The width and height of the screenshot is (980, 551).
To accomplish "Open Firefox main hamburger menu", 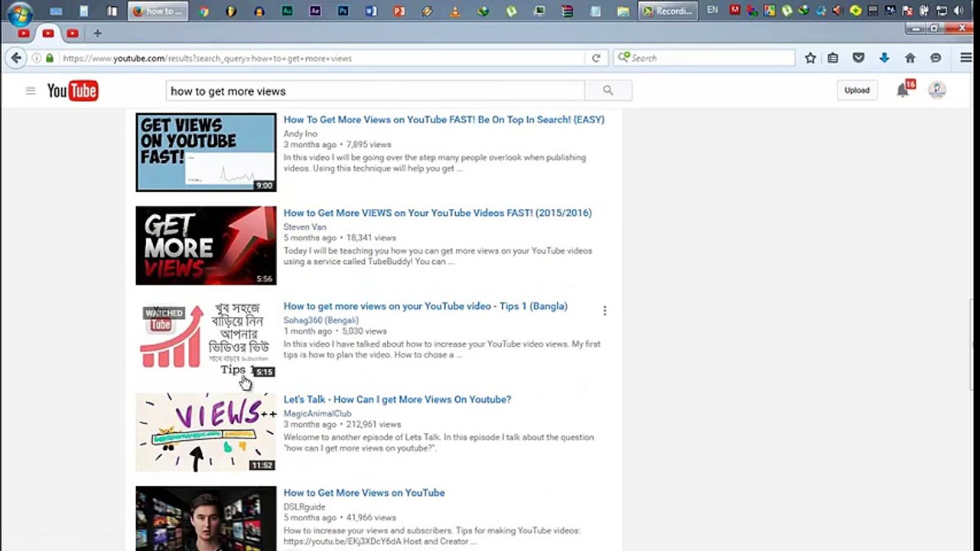I will (966, 58).
